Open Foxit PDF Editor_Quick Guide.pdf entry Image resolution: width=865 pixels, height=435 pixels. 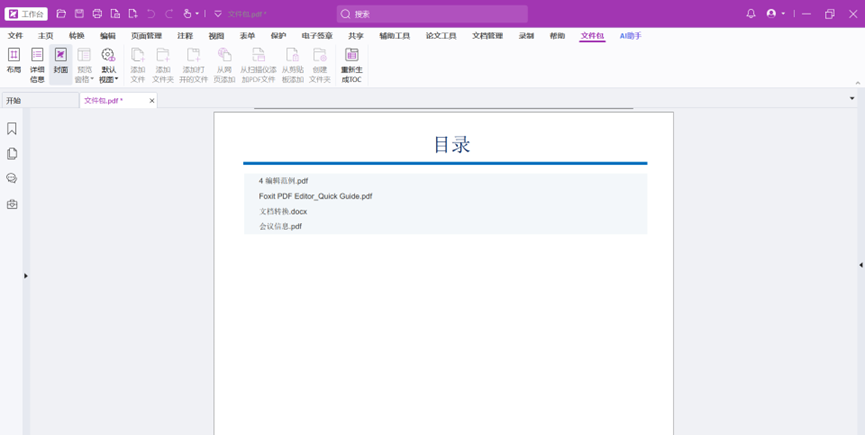(x=315, y=196)
